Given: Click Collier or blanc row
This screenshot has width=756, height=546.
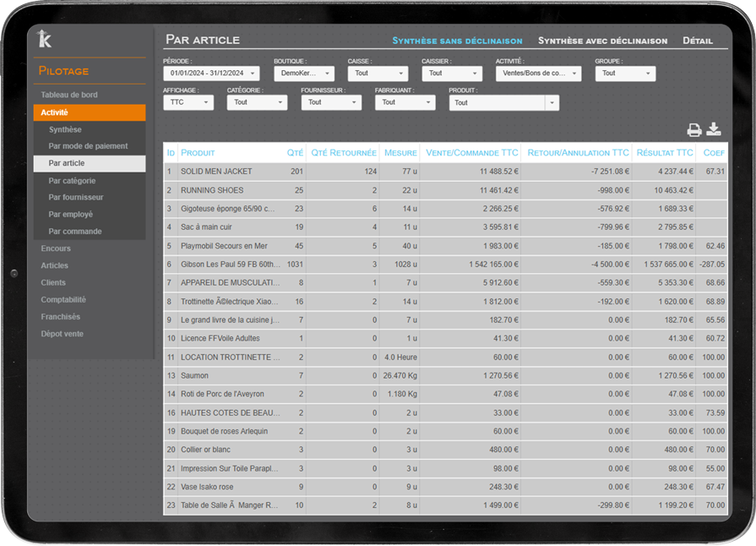Looking at the screenshot, I should coord(445,450).
